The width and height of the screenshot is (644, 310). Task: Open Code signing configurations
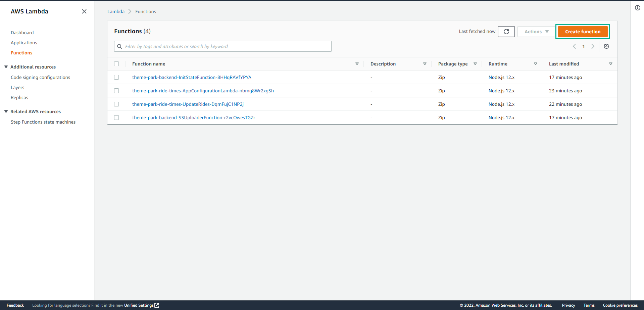coord(40,77)
